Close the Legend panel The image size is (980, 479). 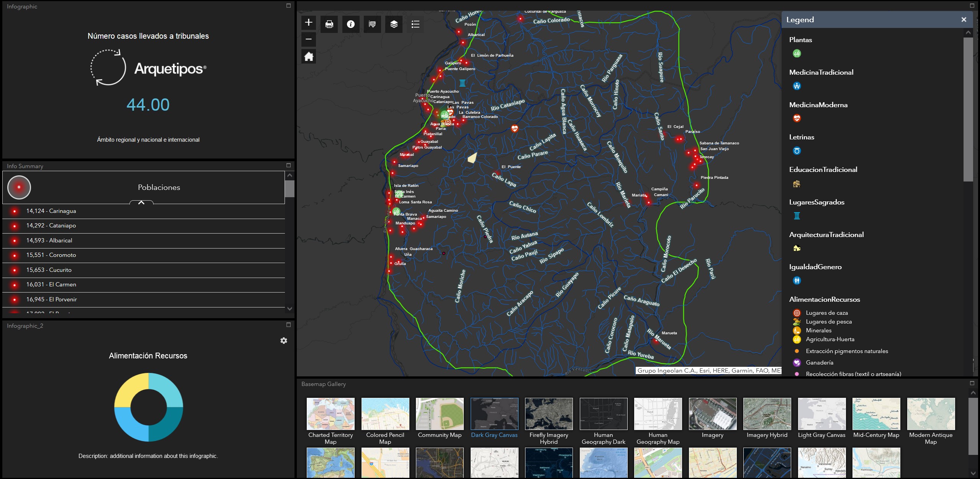click(x=964, y=20)
